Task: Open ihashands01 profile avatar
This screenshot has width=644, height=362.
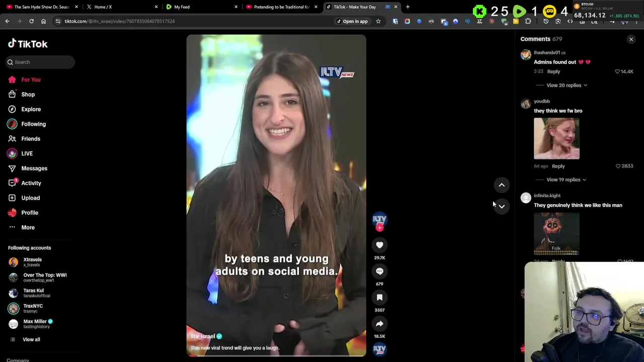Action: click(x=526, y=55)
